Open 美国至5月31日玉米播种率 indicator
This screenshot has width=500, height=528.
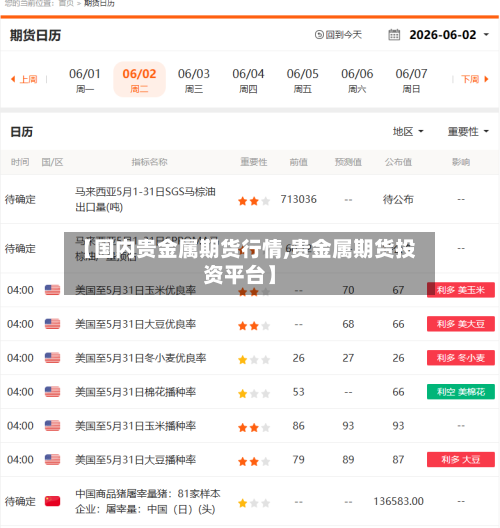pos(135,426)
